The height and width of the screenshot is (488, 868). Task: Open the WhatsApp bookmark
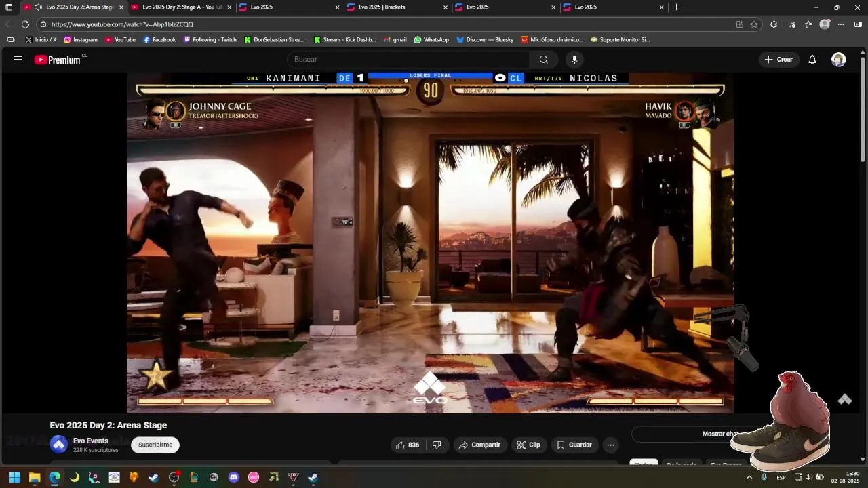tap(431, 40)
